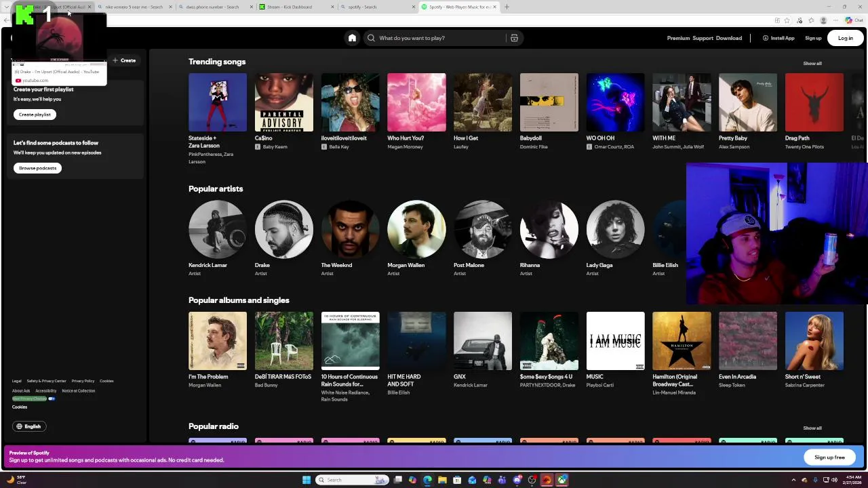Screen dimensions: 868x488
Task: Show hidden system tray icons
Action: pyautogui.click(x=793, y=480)
